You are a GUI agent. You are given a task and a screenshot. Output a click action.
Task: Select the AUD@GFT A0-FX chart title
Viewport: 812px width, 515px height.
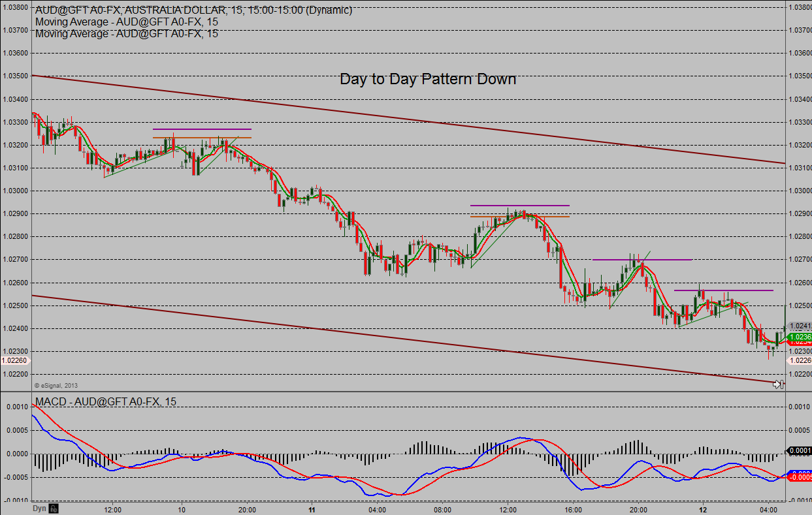(x=193, y=10)
